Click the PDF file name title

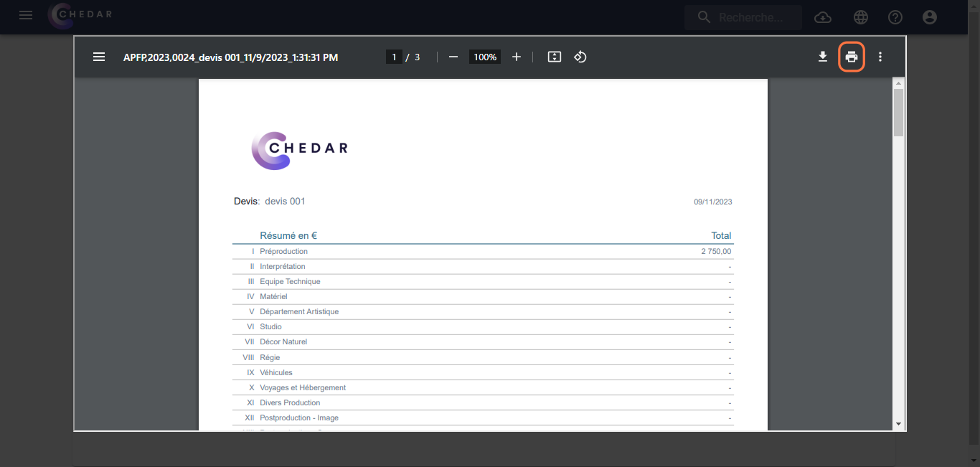pyautogui.click(x=230, y=57)
